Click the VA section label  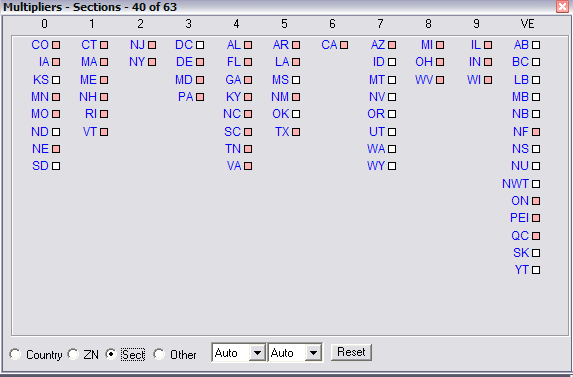(x=234, y=166)
